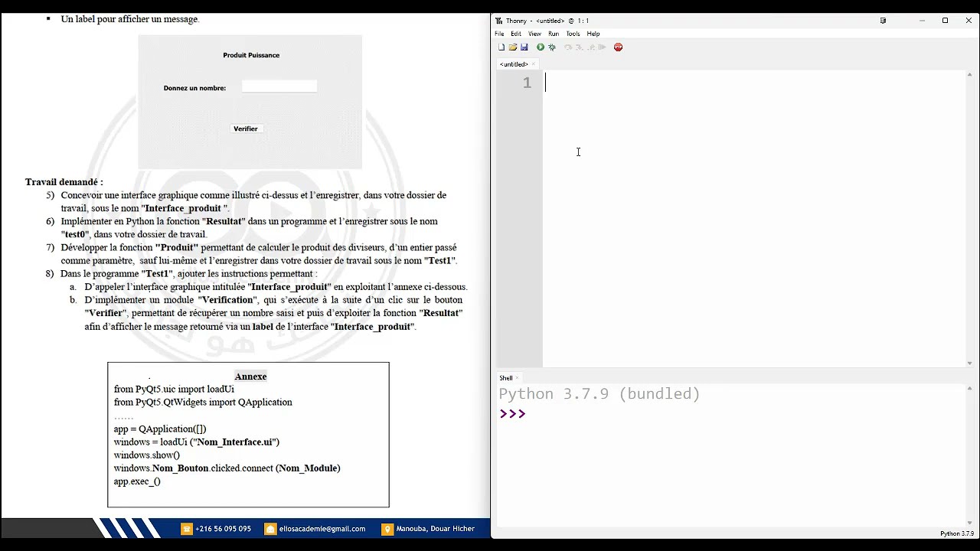Open the Tools menu

coord(573,34)
